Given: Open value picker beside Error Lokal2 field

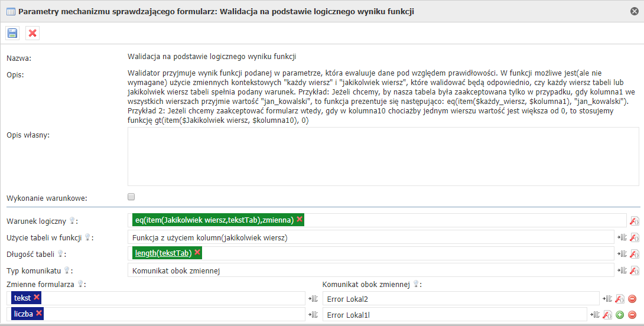Looking at the screenshot, I should click(607, 299).
